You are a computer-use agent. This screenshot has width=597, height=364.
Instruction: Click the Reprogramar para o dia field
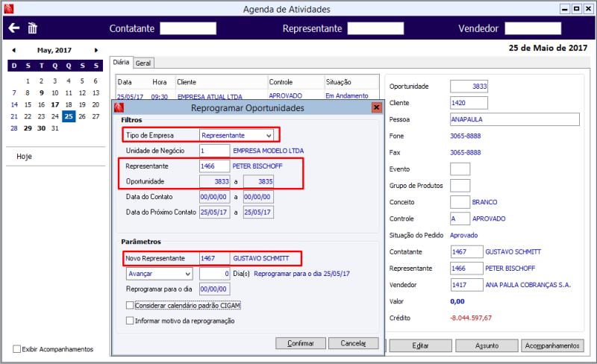tap(215, 289)
